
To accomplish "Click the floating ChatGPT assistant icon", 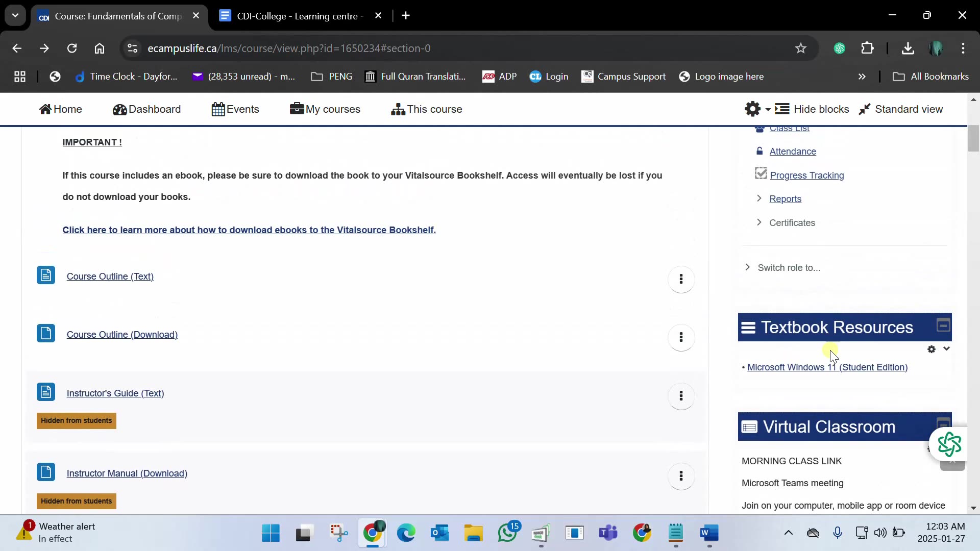I will click(x=949, y=444).
